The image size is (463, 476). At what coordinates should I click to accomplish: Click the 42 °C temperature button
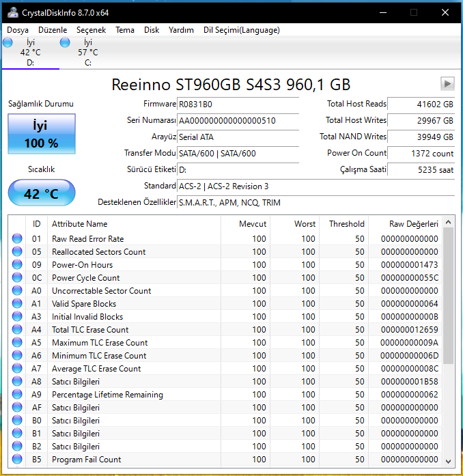click(x=42, y=193)
